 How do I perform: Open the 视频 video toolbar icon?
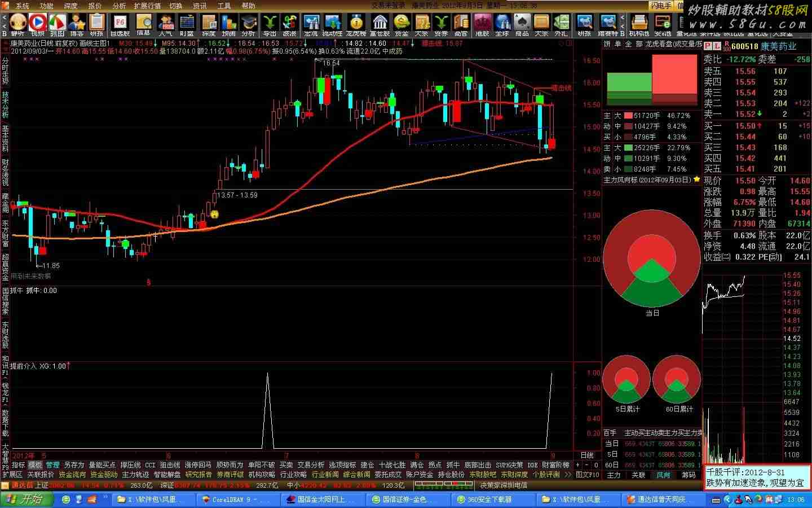click(x=37, y=24)
